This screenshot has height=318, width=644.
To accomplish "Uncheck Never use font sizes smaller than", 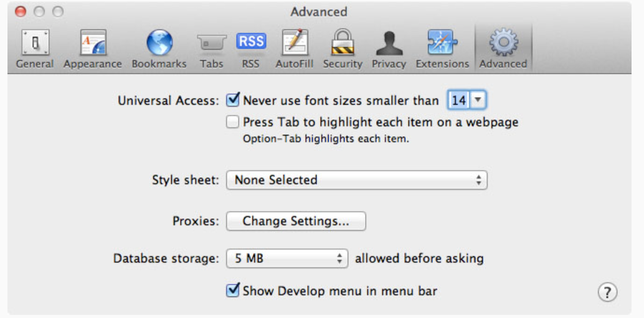I will [x=233, y=100].
